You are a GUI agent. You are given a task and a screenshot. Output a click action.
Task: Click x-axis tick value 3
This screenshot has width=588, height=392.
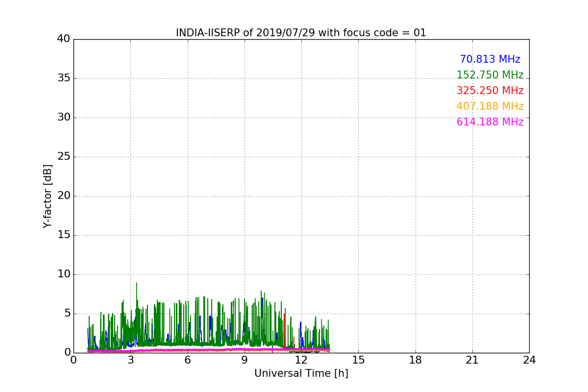tap(130, 360)
